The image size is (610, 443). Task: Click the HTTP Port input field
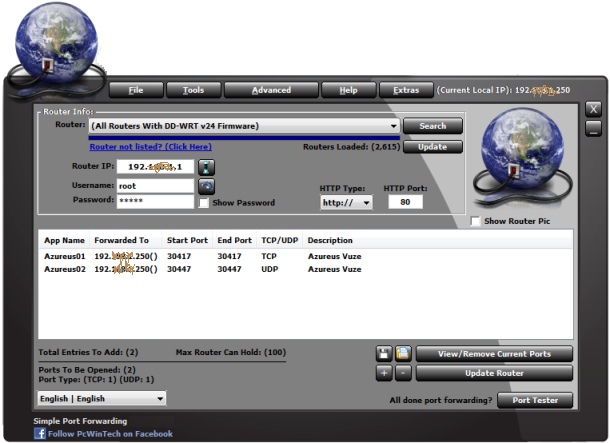(405, 202)
